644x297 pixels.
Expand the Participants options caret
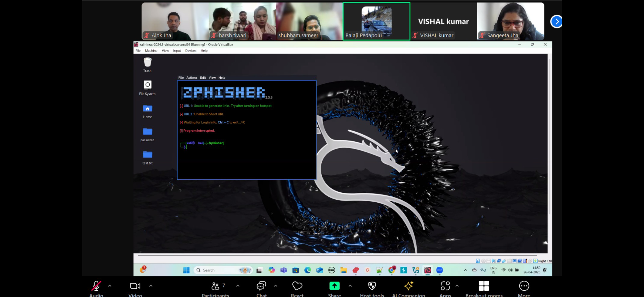point(238,286)
